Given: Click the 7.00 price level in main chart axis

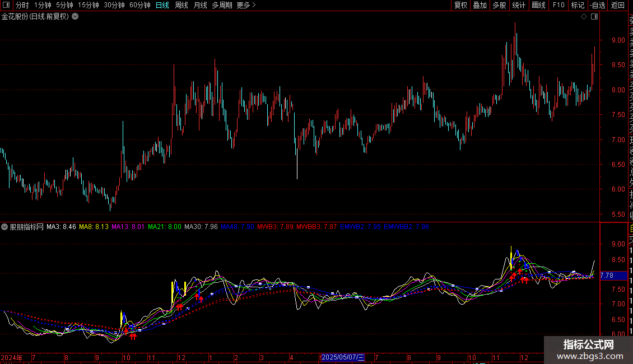Looking at the screenshot, I should pyautogui.click(x=618, y=139).
